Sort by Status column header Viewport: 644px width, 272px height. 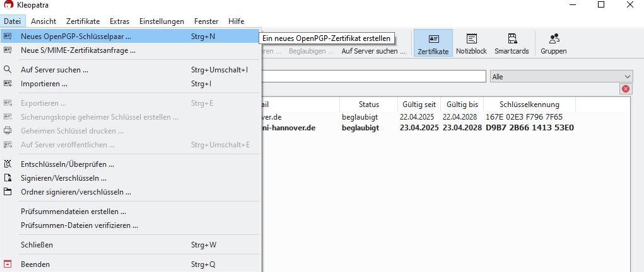369,105
